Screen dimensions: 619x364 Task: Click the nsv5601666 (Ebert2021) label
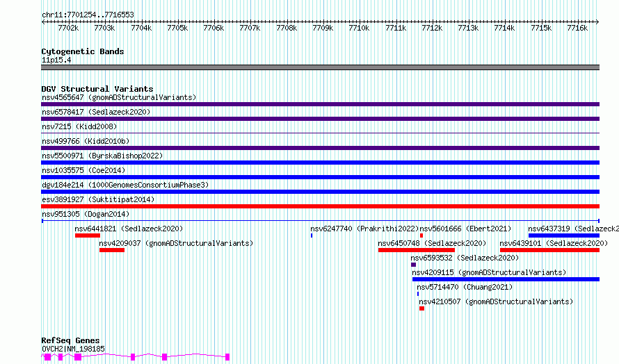click(x=465, y=229)
